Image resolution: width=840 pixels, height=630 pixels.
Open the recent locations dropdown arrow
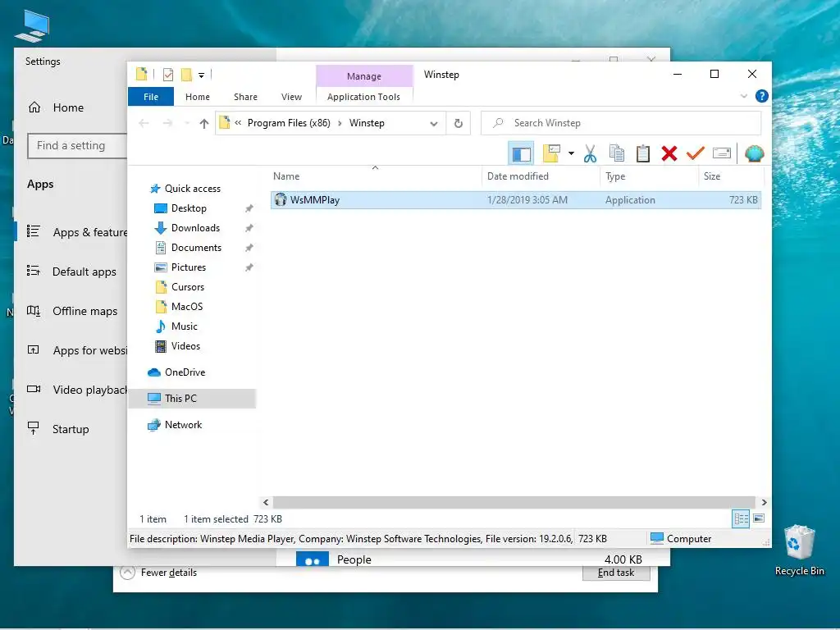point(187,124)
